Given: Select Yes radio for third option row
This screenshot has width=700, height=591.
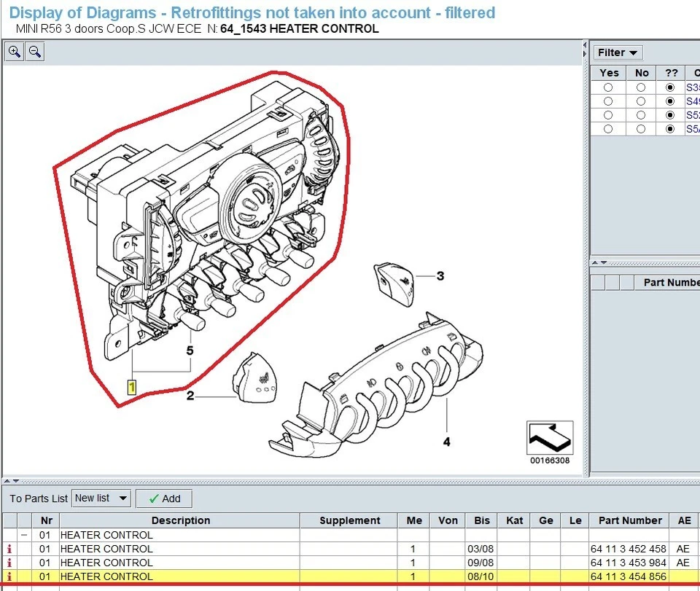Looking at the screenshot, I should click(608, 115).
